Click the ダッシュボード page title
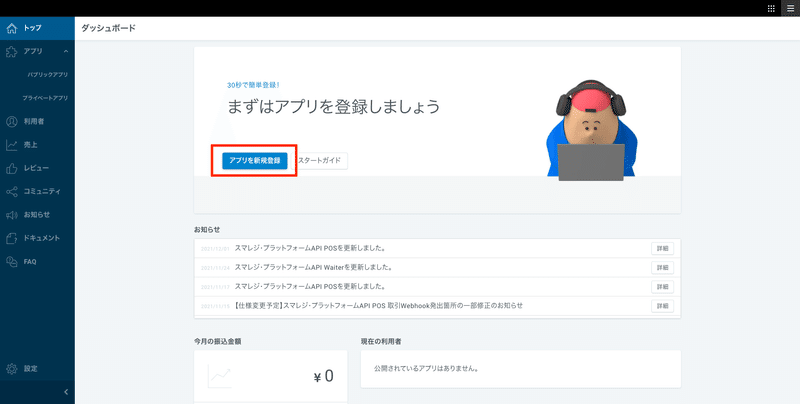This screenshot has width=800, height=404. coord(108,28)
